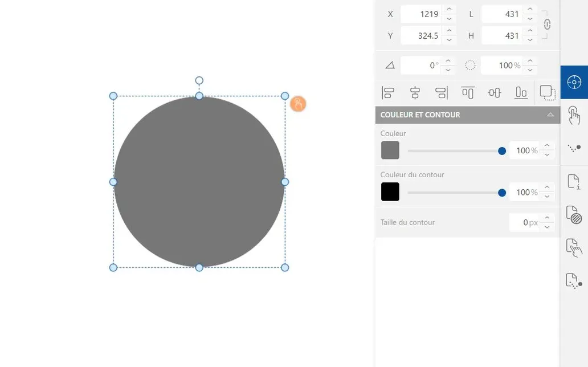588x367 pixels.
Task: Open the black Couleur du contour swatch
Action: pyautogui.click(x=390, y=192)
